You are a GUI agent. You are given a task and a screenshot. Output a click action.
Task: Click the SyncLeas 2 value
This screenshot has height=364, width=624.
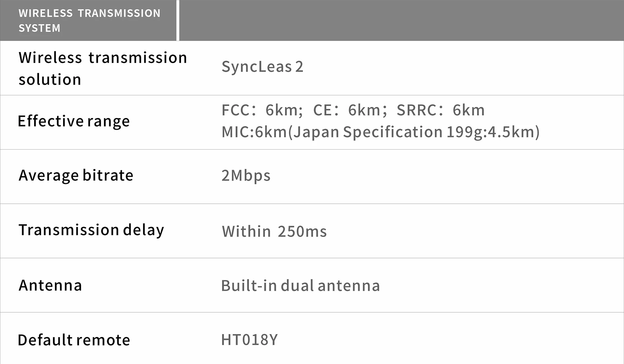coord(262,67)
